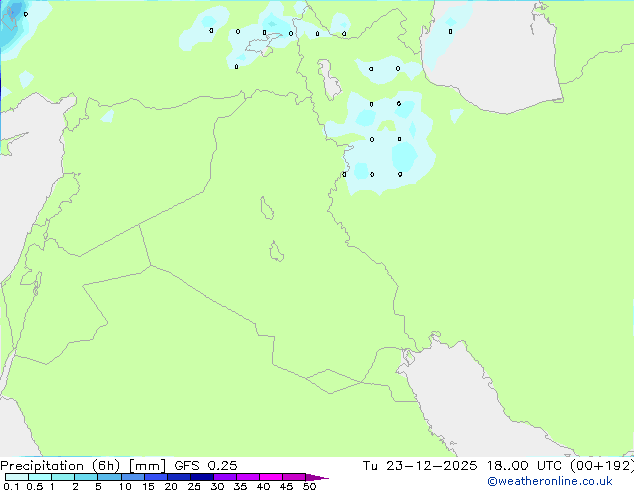Viewport: 634px width, 490px height.
Task: Click the over-50 mm legend arrow tip
Action: (x=317, y=477)
